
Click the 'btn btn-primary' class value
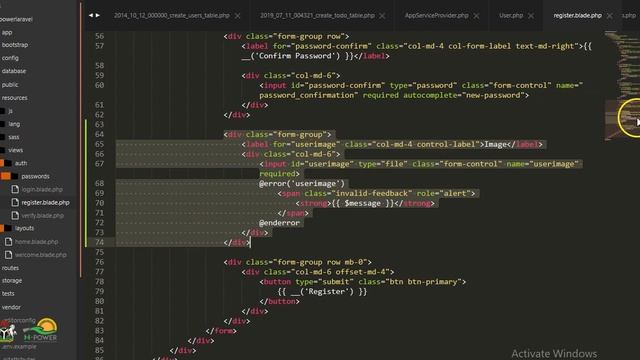[x=422, y=282]
